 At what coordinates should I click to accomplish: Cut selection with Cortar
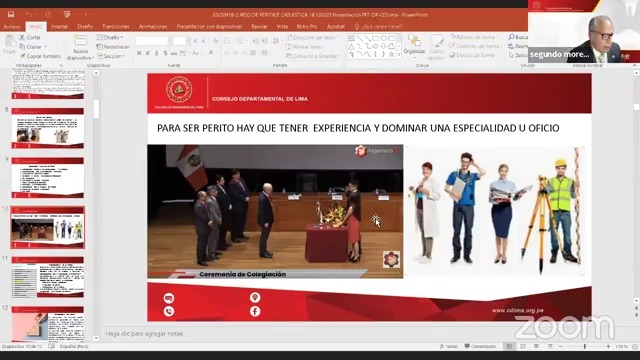(x=30, y=37)
